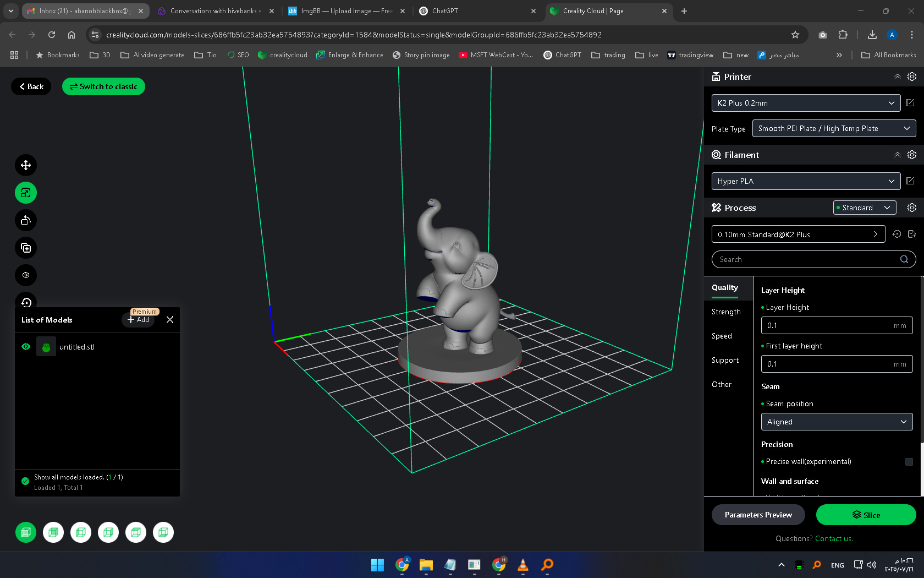Reload the Creality Cloud page
The image size is (924, 578).
click(x=52, y=35)
